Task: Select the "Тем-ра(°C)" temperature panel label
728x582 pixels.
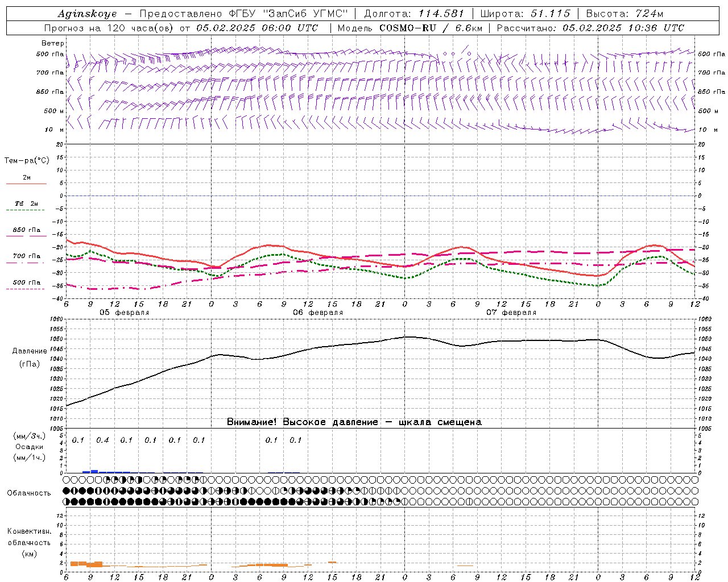Action: (x=27, y=161)
